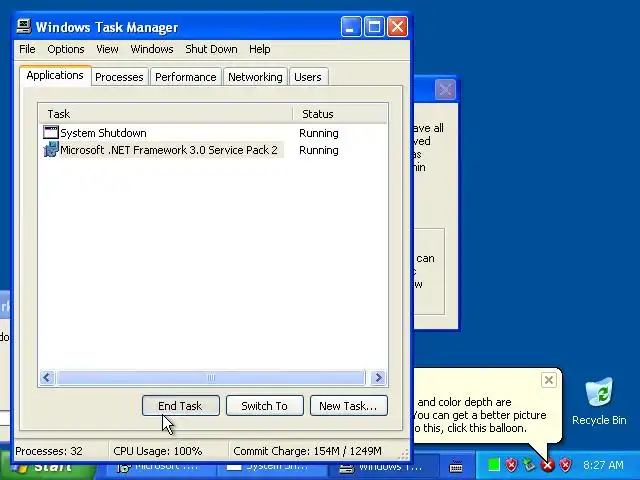Sort by the Task column header
Image resolution: width=640 pixels, height=480 pixels.
(166, 114)
